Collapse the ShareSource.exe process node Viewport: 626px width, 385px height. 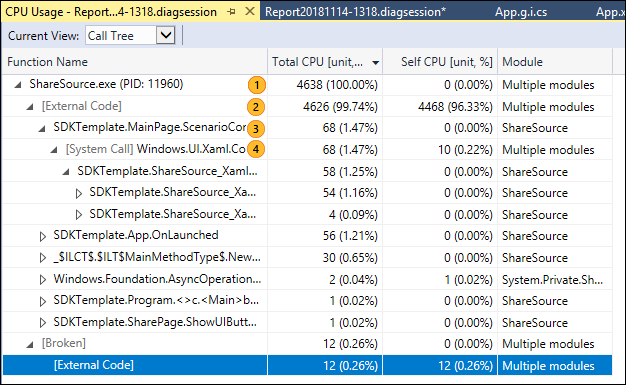point(18,85)
